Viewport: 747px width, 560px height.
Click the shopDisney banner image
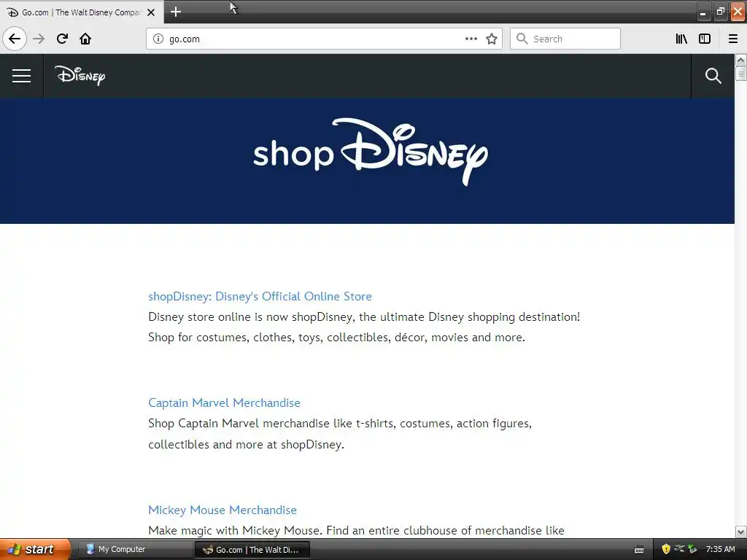[x=368, y=161]
